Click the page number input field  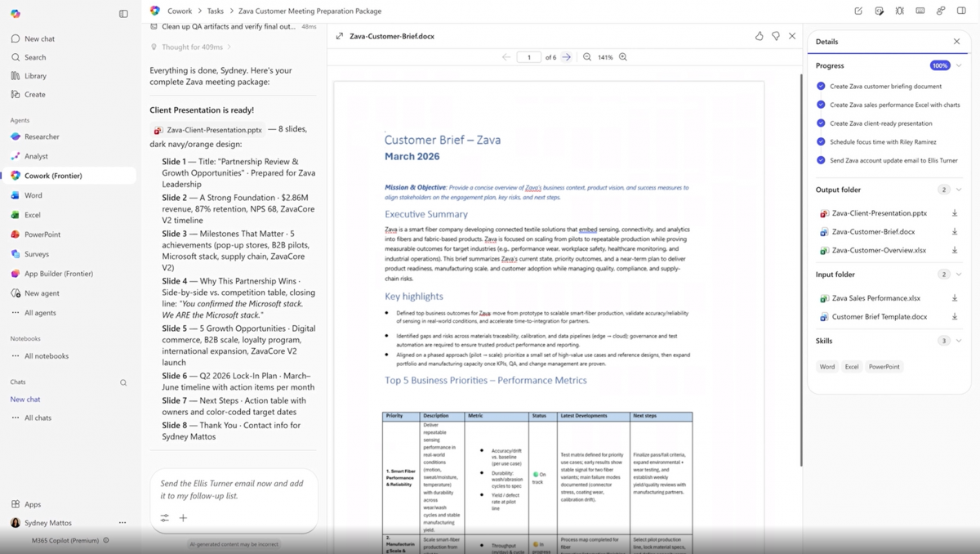(528, 57)
